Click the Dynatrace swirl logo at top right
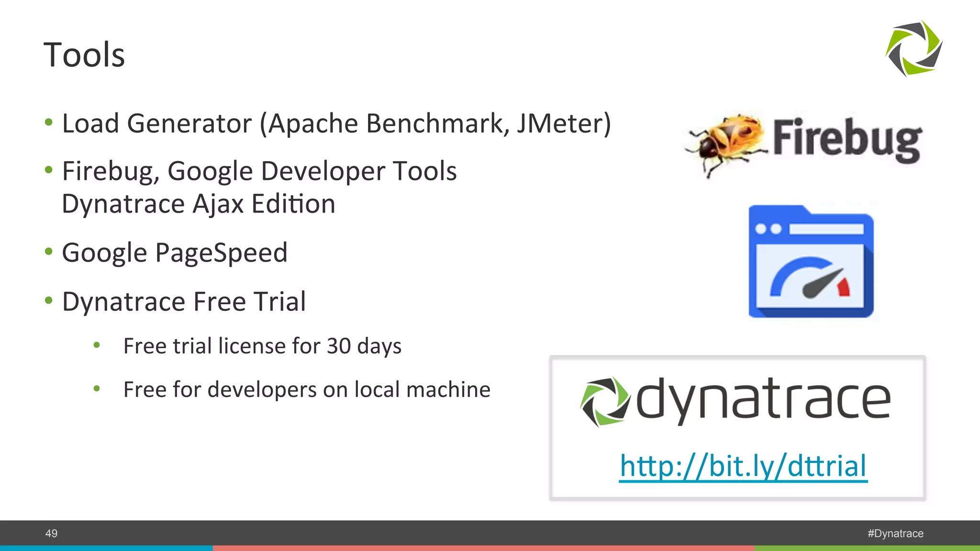980x551 pixels. pyautogui.click(x=914, y=48)
